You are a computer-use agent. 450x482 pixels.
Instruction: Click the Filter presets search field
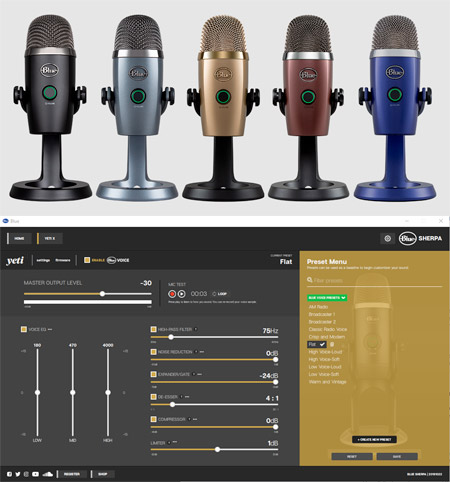pyautogui.click(x=375, y=280)
